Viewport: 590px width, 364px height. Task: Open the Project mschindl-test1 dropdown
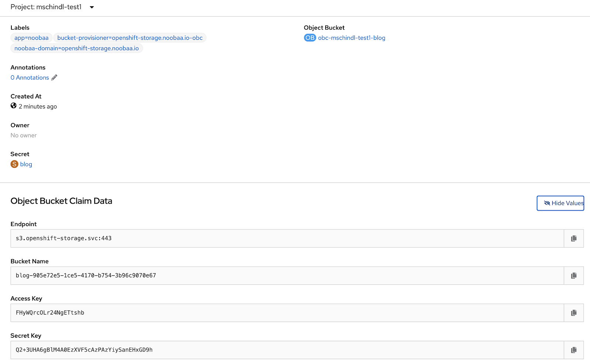46,7
